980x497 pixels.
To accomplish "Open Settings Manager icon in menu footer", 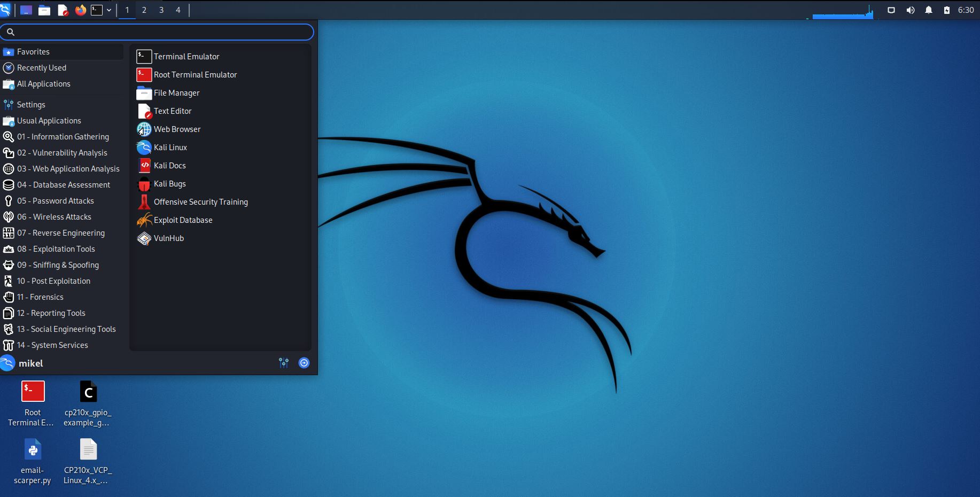I will (x=284, y=363).
